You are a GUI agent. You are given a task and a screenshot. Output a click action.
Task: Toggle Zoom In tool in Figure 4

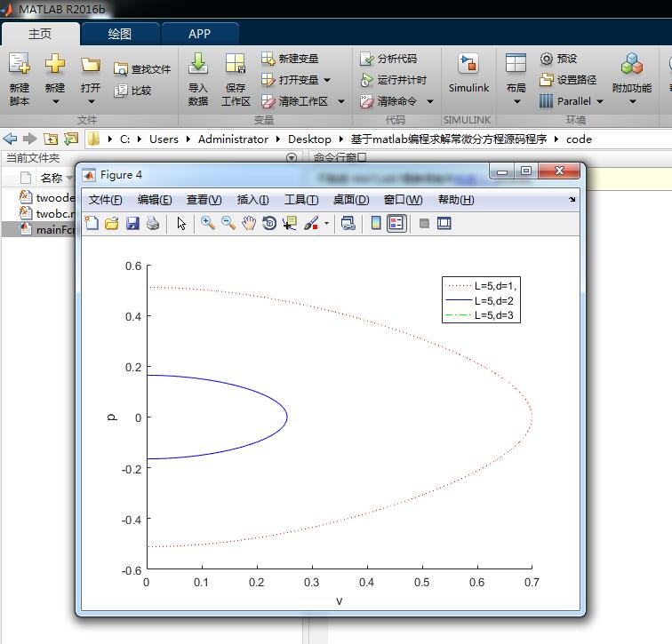pos(208,223)
